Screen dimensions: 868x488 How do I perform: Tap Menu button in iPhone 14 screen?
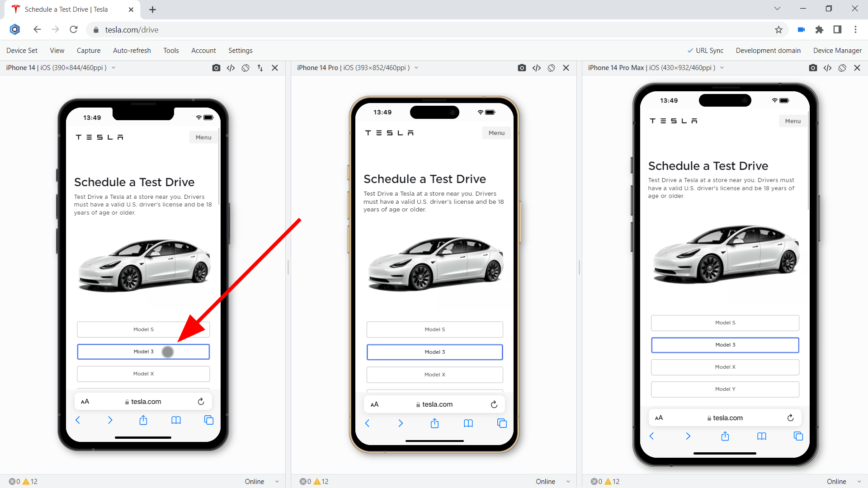point(203,137)
